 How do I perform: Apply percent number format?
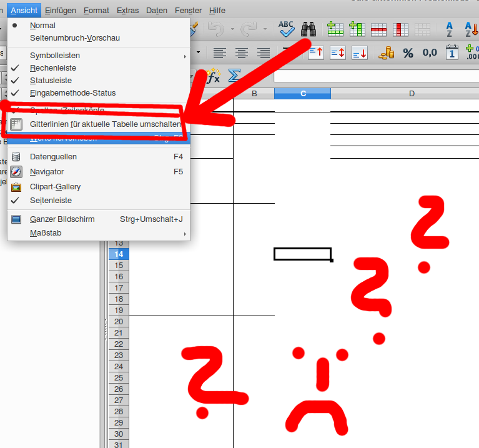tap(408, 53)
